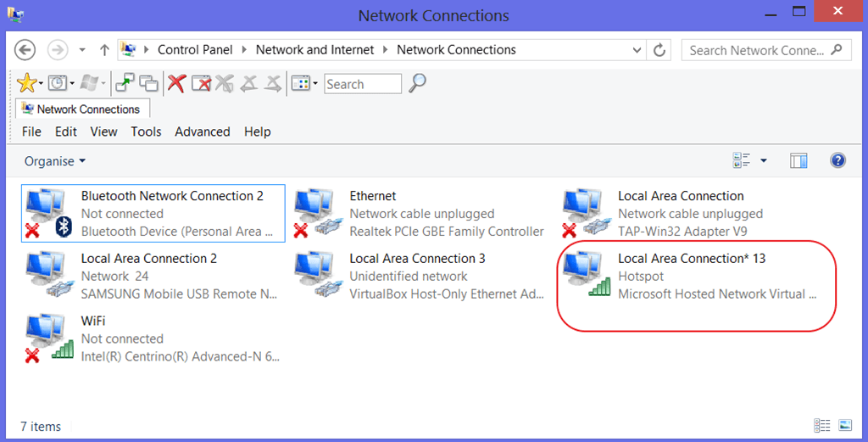Click the clock history toolbar icon

pos(58,83)
